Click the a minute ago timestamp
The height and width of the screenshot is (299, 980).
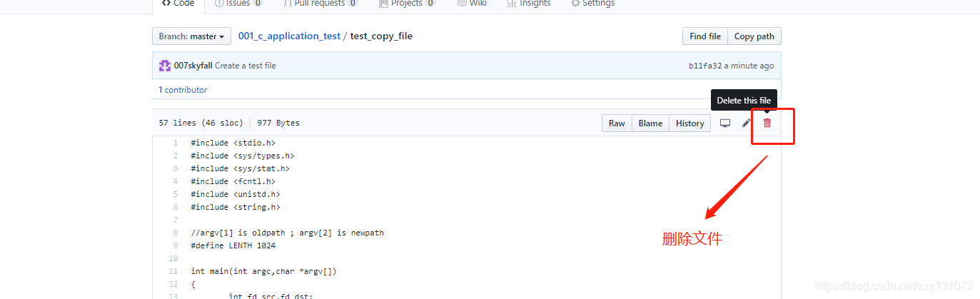pyautogui.click(x=749, y=66)
